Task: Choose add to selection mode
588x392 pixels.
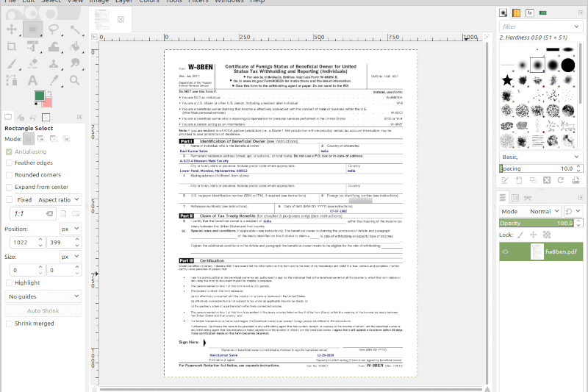Action: tap(41, 139)
